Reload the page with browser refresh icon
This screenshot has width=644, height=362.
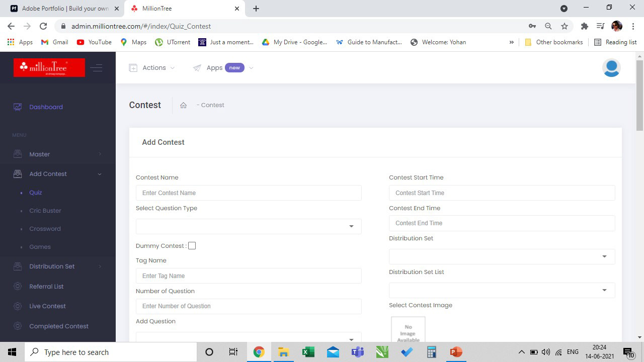coord(43,26)
